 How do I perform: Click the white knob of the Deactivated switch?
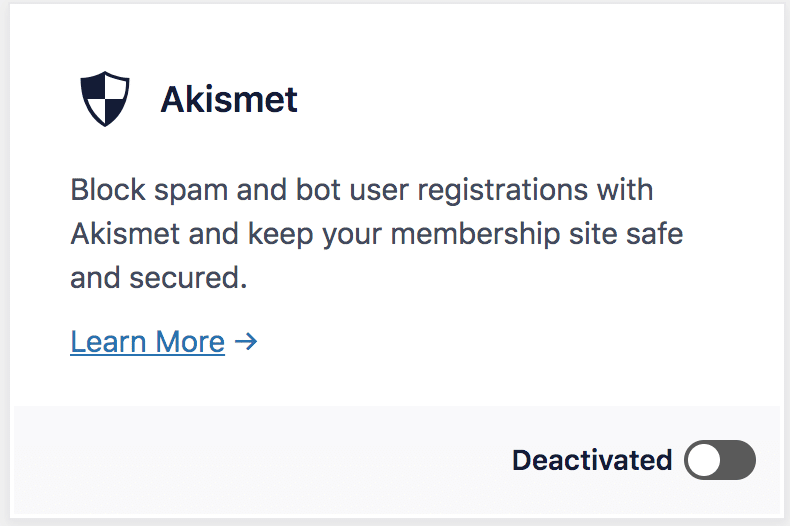tap(704, 459)
